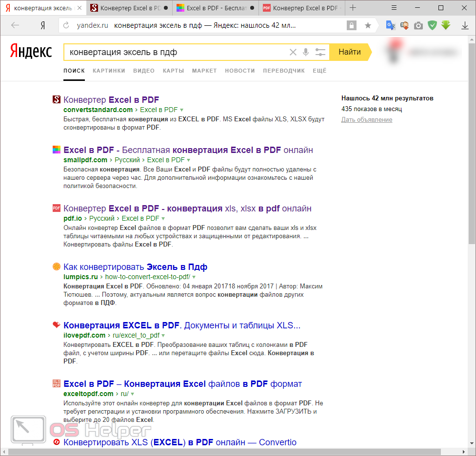Expand the dropdown arrow next to convertstandard.com

tap(182, 110)
